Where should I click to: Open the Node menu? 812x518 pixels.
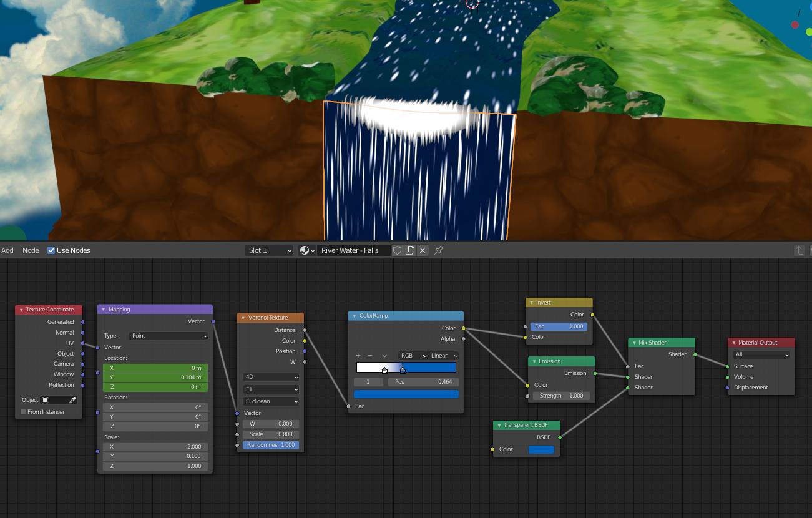(x=31, y=250)
